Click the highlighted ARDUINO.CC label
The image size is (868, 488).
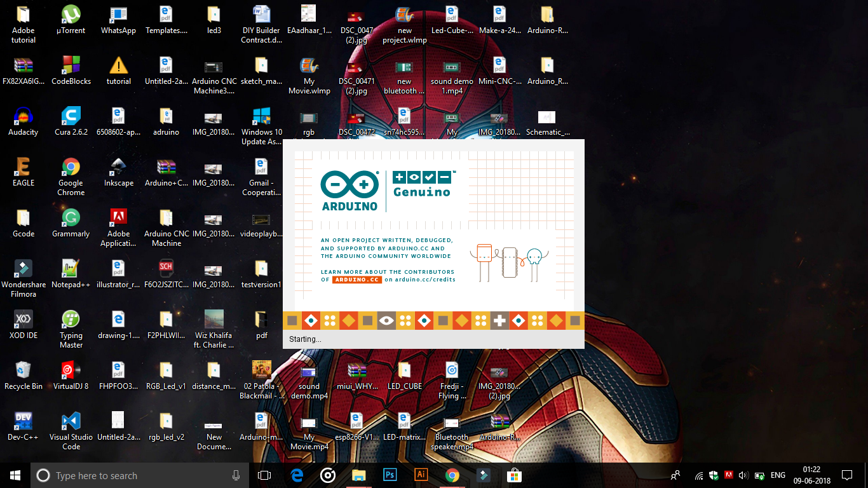(356, 278)
